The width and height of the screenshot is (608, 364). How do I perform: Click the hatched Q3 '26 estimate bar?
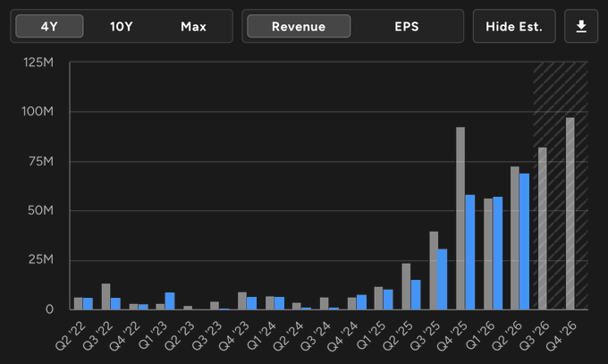[x=543, y=228]
